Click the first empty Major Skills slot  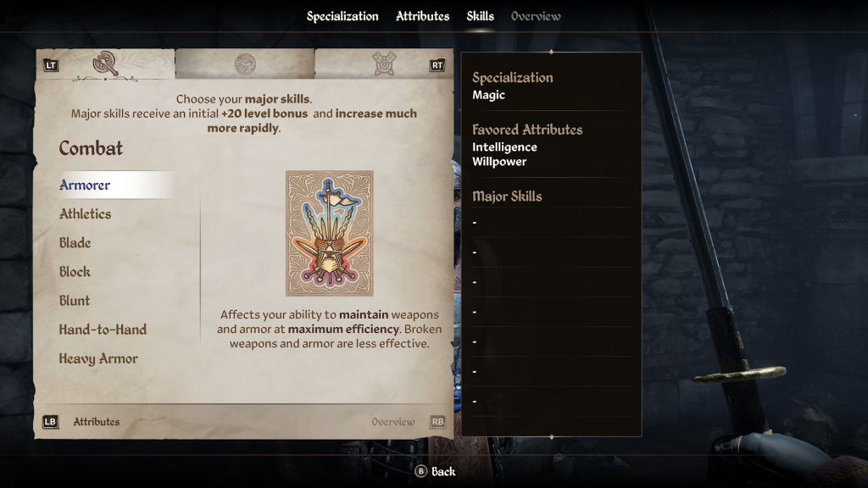pos(551,223)
